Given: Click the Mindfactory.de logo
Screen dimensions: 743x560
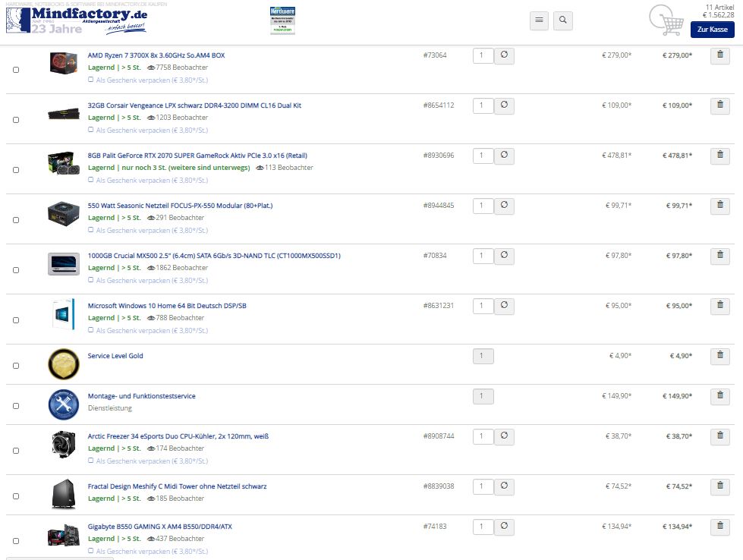Looking at the screenshot, I should 77,20.
